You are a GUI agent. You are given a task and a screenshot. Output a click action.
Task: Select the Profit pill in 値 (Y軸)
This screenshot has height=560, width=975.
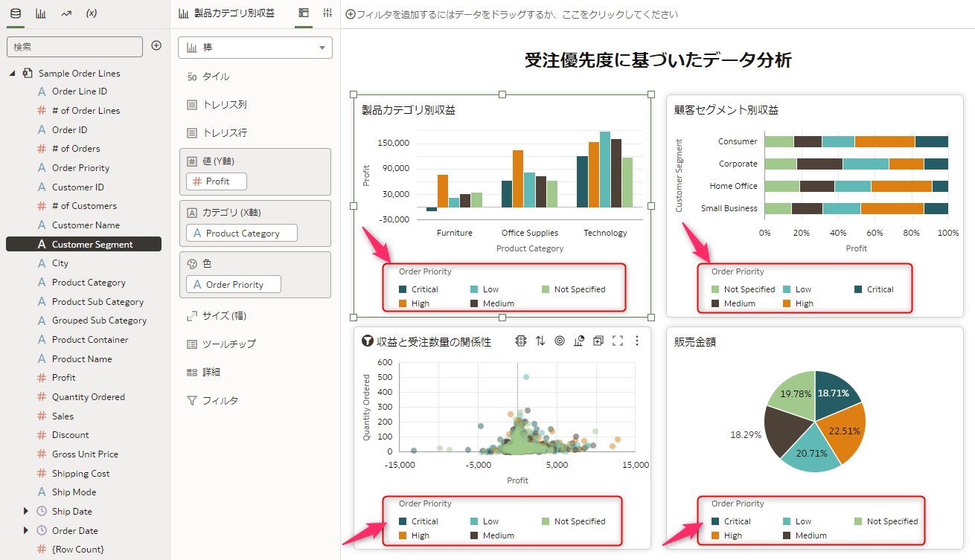[x=217, y=181]
